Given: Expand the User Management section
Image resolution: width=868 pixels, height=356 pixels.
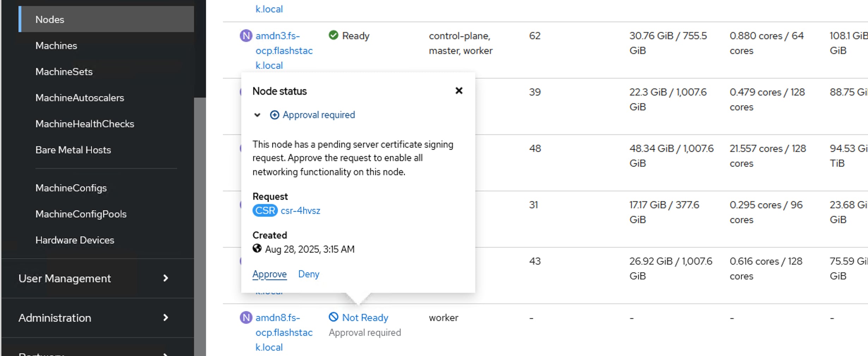Looking at the screenshot, I should coord(93,278).
